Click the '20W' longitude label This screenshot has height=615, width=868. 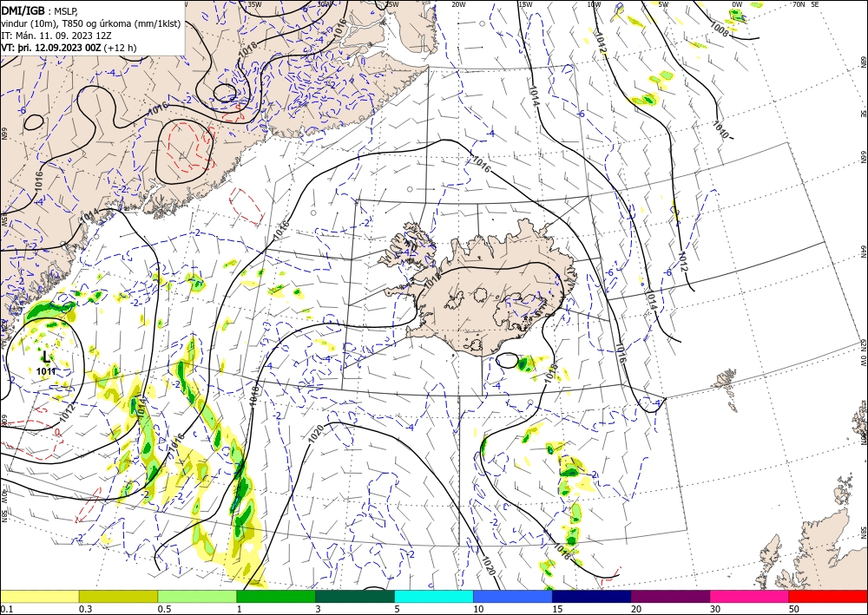pyautogui.click(x=457, y=4)
